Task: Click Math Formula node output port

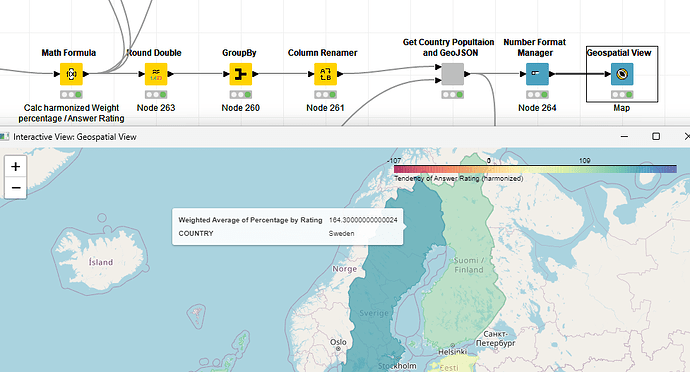Action: (86, 74)
